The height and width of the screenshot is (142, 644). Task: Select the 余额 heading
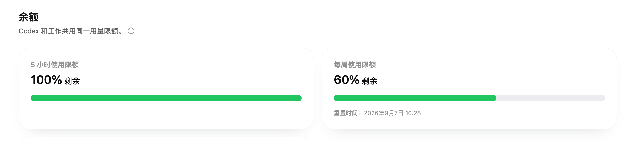pyautogui.click(x=29, y=17)
